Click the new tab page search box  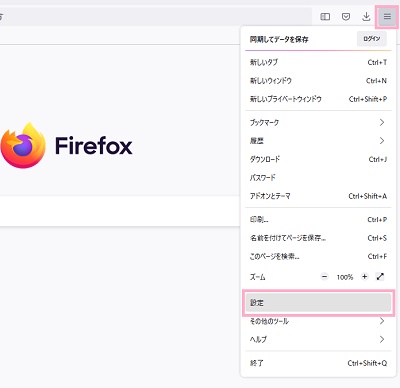coord(120,211)
